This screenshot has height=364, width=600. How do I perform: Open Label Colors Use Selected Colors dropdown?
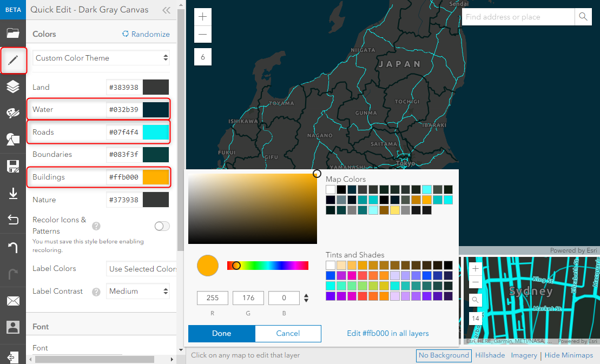tap(141, 269)
